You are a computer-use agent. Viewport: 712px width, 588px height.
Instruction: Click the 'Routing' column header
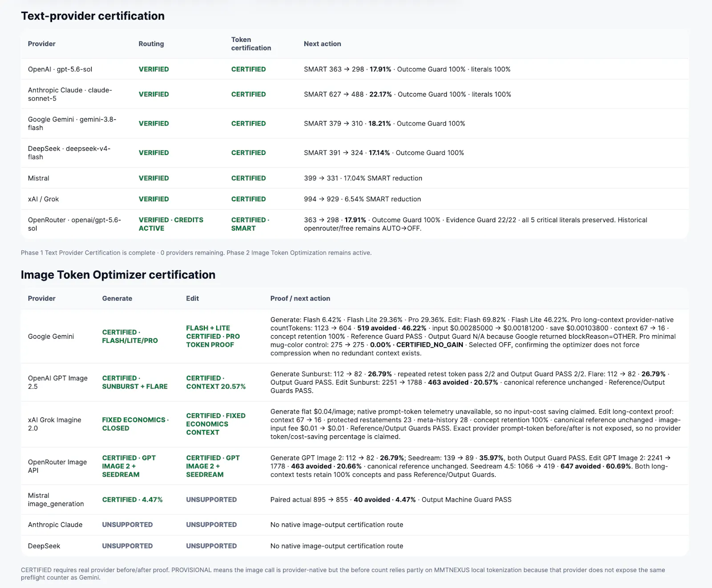tap(151, 44)
